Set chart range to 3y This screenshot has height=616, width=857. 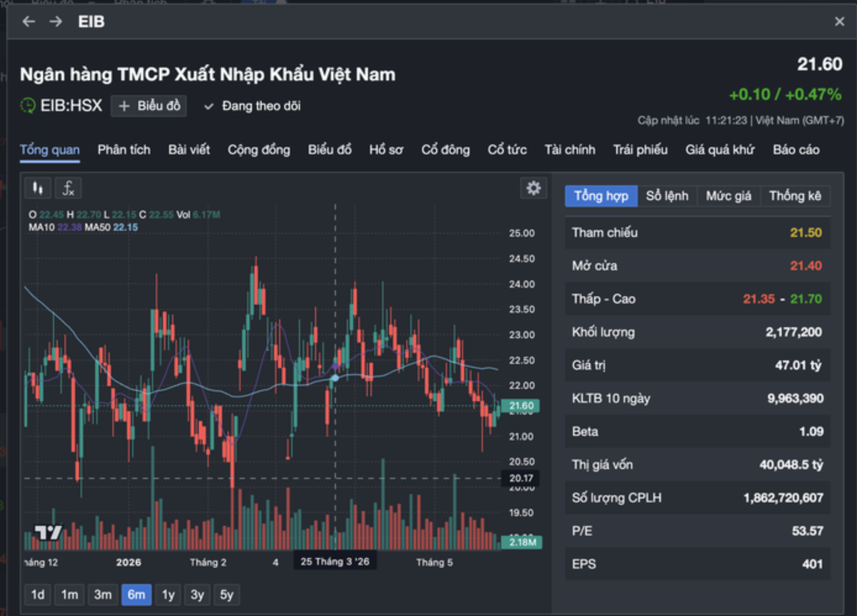tap(197, 594)
